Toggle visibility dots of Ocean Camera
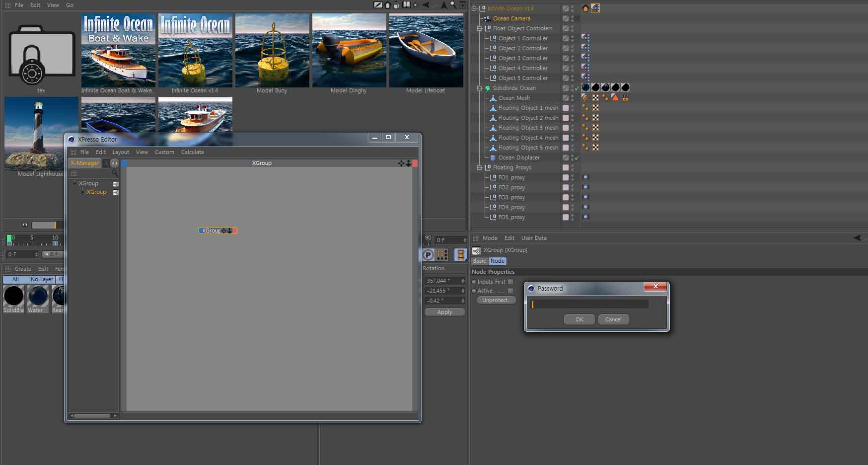This screenshot has height=465, width=868. click(x=573, y=18)
